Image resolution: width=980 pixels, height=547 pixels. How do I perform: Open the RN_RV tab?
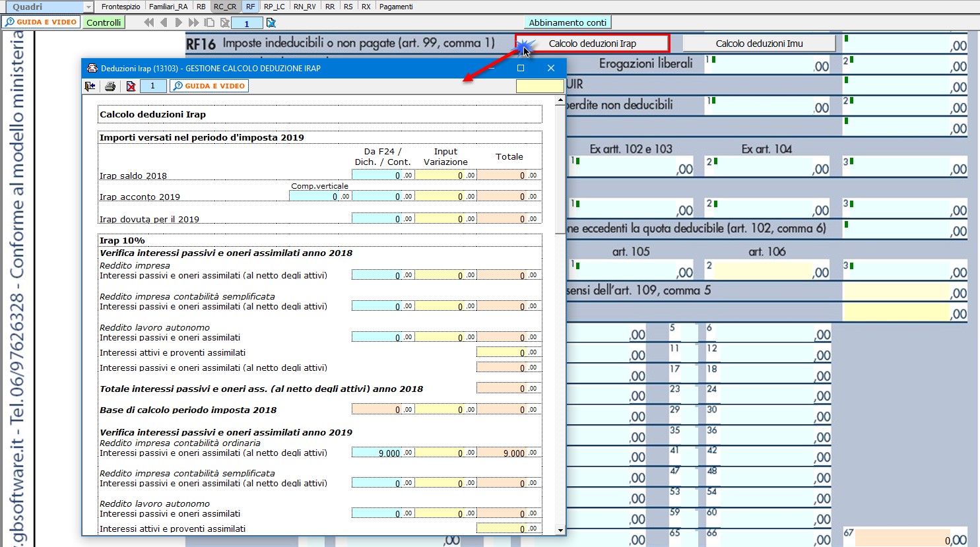pyautogui.click(x=304, y=7)
